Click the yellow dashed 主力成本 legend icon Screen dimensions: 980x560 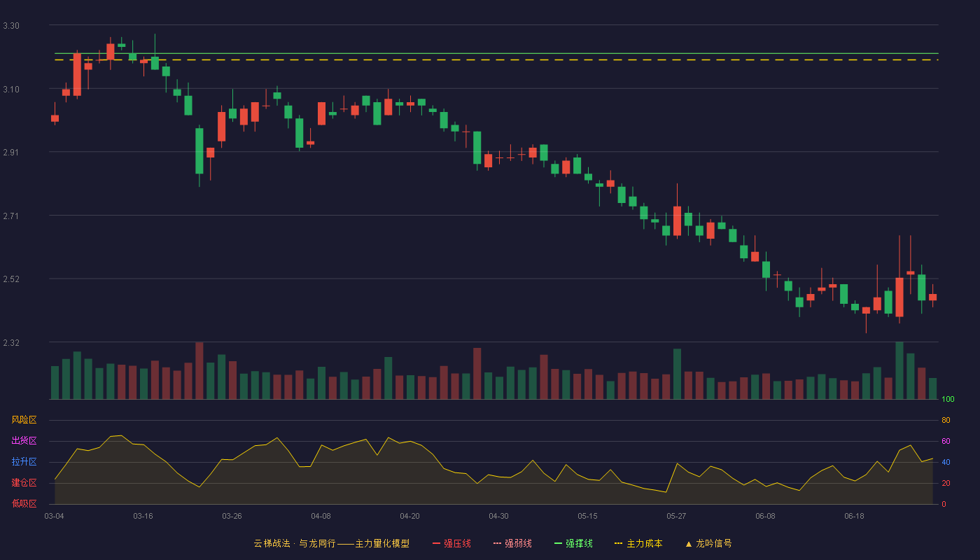click(619, 543)
